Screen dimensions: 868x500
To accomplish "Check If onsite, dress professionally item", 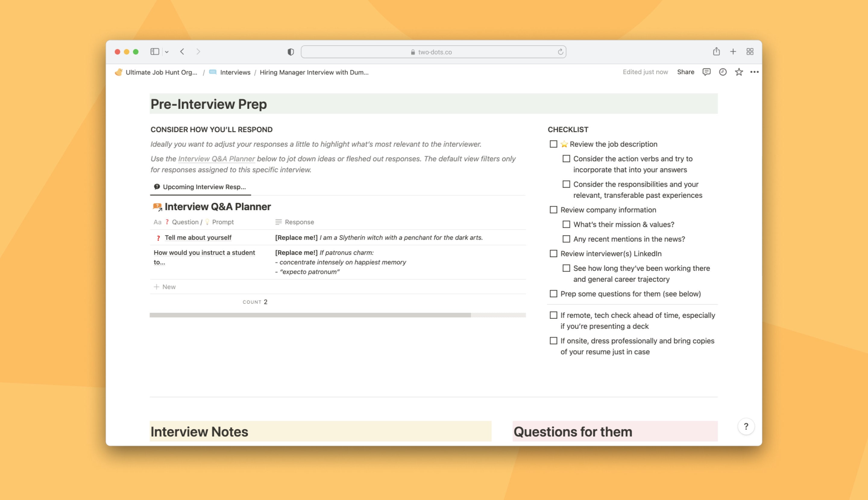I will pos(553,341).
